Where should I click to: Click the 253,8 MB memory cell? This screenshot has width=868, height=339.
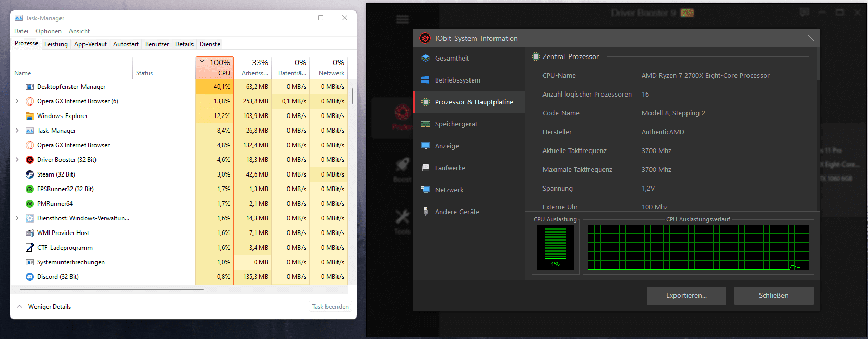point(252,101)
